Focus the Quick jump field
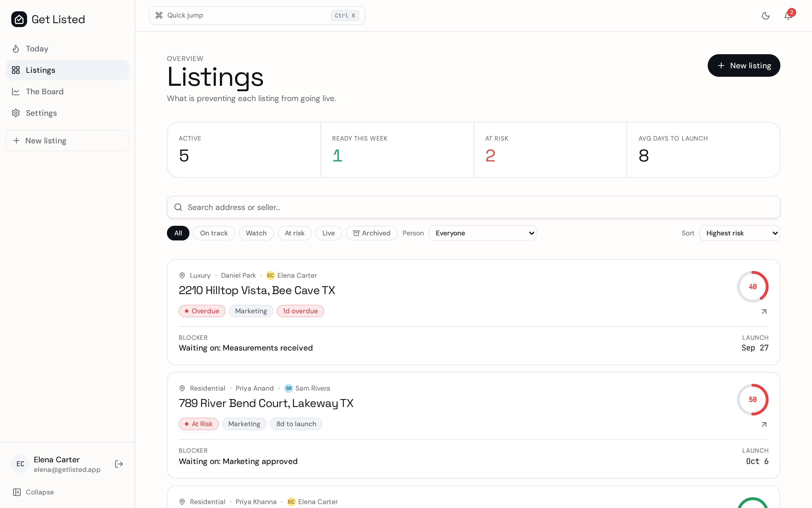Viewport: 812px width, 508px height. coord(257,16)
